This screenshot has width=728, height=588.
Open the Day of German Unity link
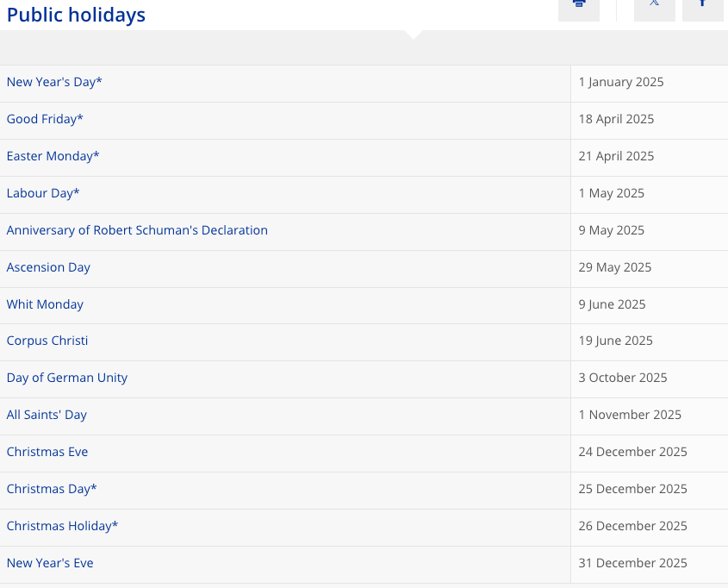pyautogui.click(x=67, y=378)
